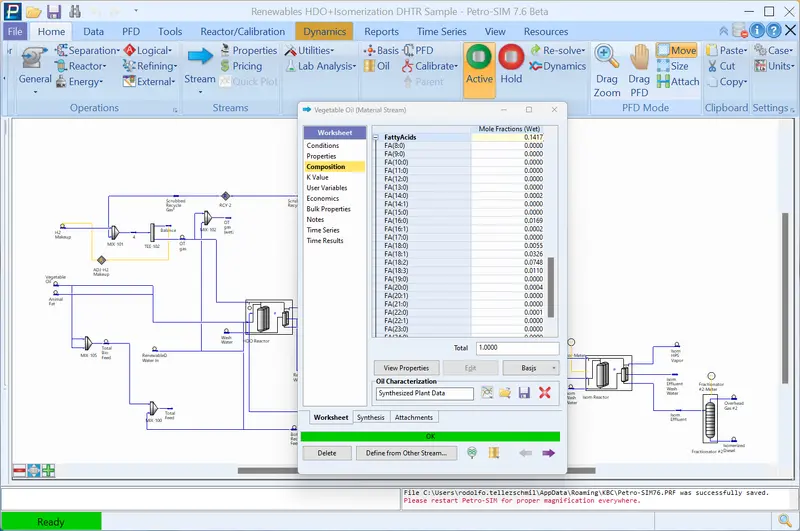Collapse the FattyAcids group row
Image resolution: width=800 pixels, height=531 pixels.
(377, 137)
